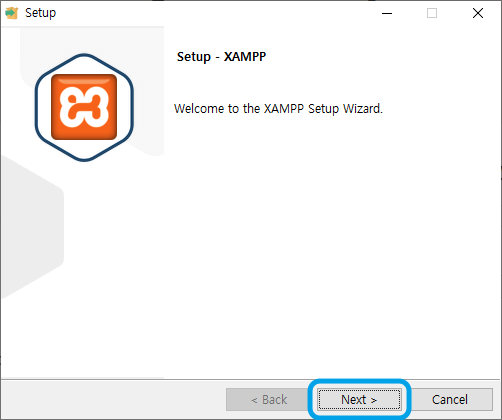This screenshot has height=420, width=502.
Task: Close the Setup window
Action: tap(478, 13)
